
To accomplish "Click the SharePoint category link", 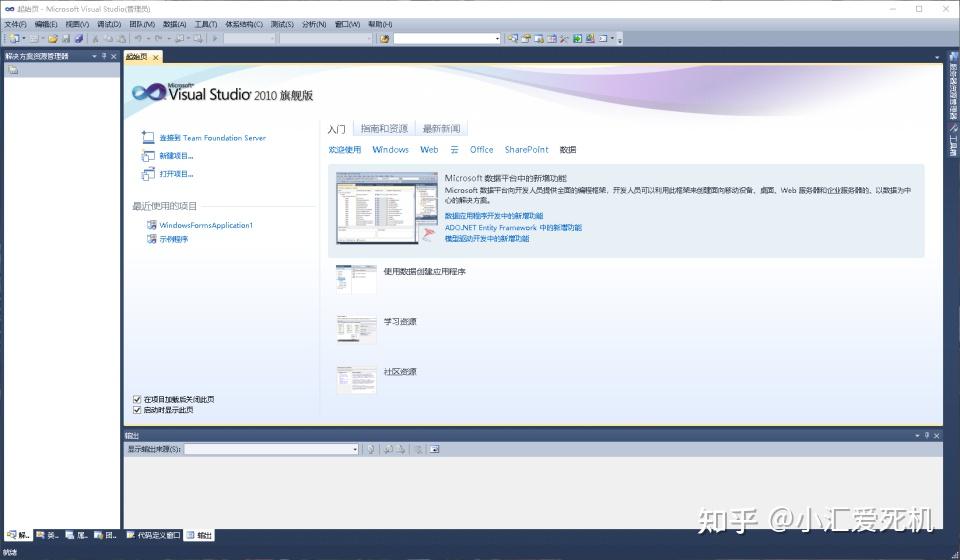I will click(x=527, y=149).
